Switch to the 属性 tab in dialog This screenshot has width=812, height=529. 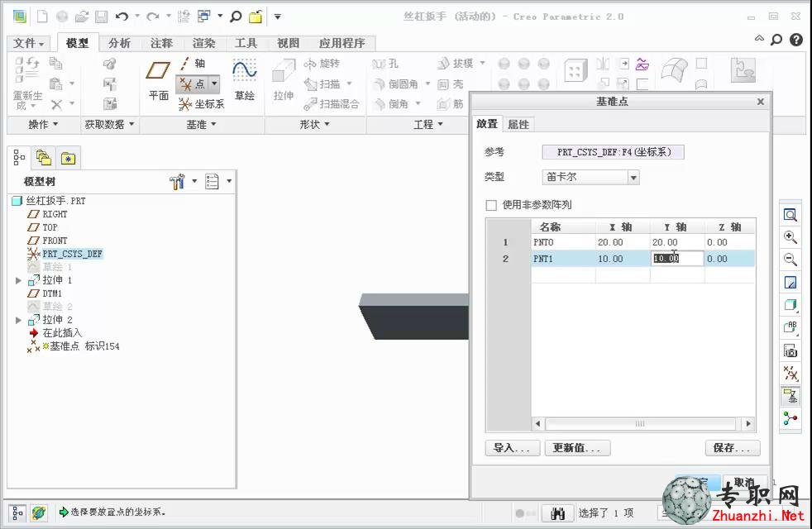tap(518, 124)
